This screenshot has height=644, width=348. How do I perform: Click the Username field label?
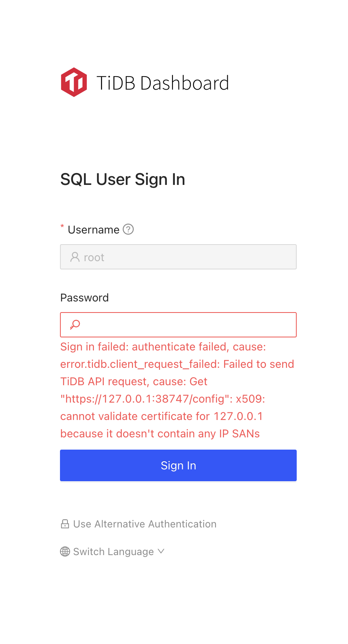pos(94,229)
